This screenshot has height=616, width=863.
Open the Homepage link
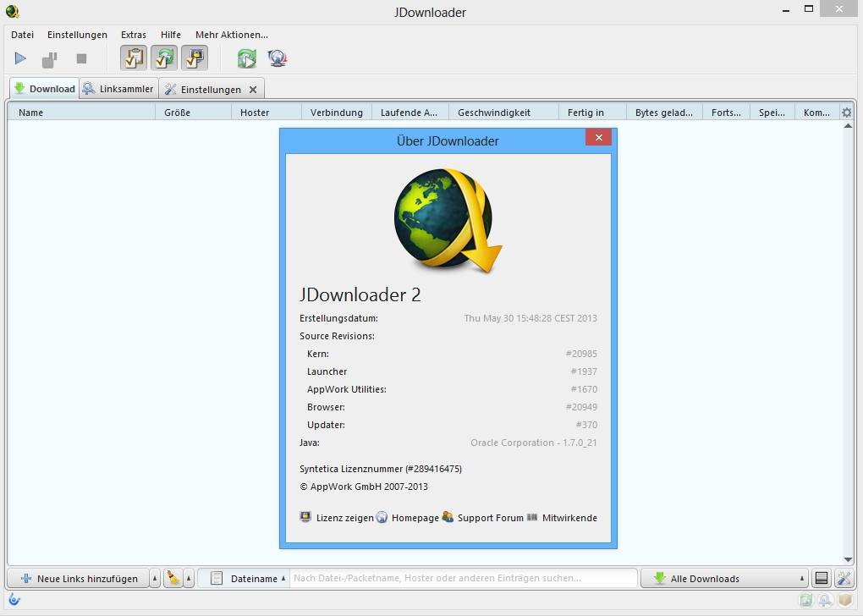[x=415, y=518]
